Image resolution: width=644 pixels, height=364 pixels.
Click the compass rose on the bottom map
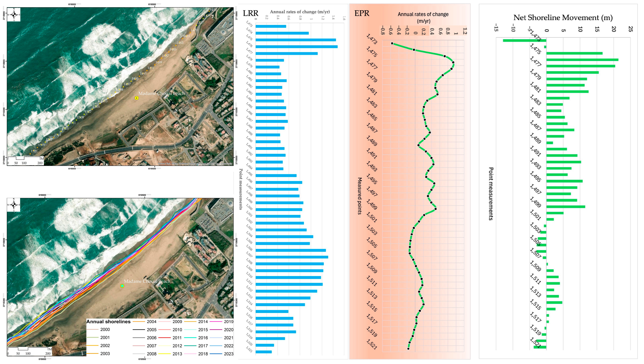14,205
